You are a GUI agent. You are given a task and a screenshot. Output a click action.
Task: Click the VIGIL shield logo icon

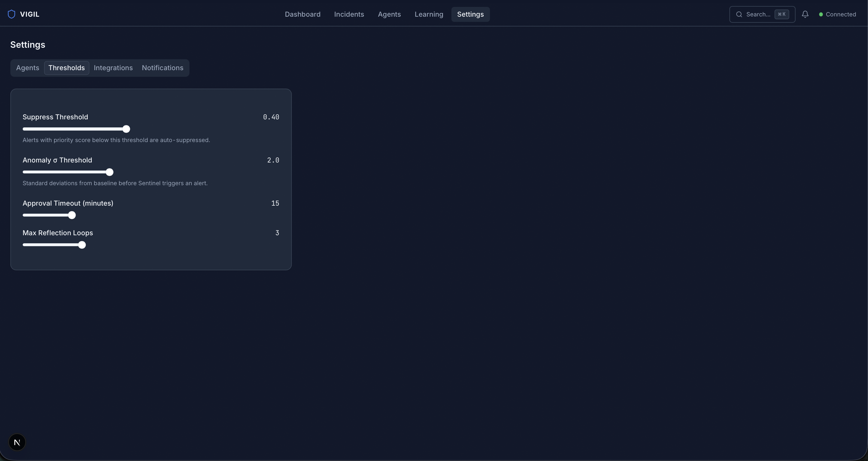click(12, 14)
